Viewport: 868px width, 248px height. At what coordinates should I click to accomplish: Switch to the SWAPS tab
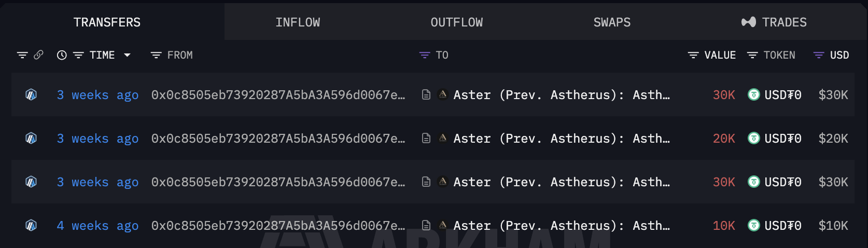(612, 22)
